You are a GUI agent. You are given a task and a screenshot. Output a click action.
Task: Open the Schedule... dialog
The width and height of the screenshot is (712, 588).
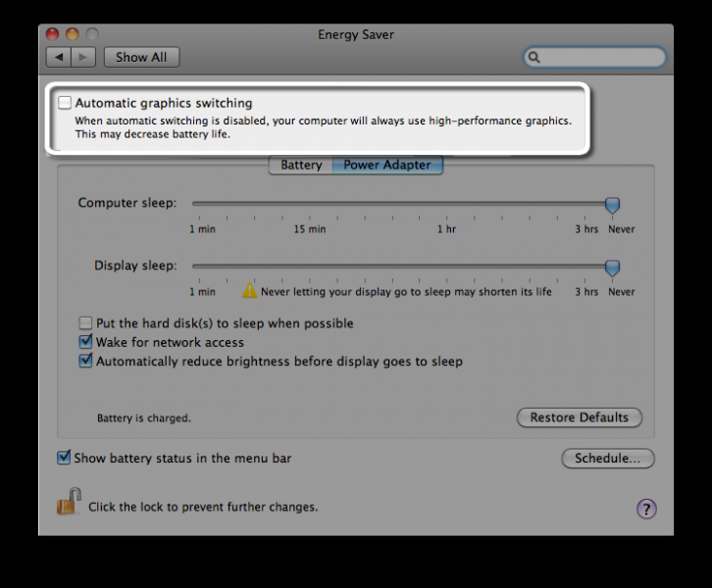tap(608, 459)
